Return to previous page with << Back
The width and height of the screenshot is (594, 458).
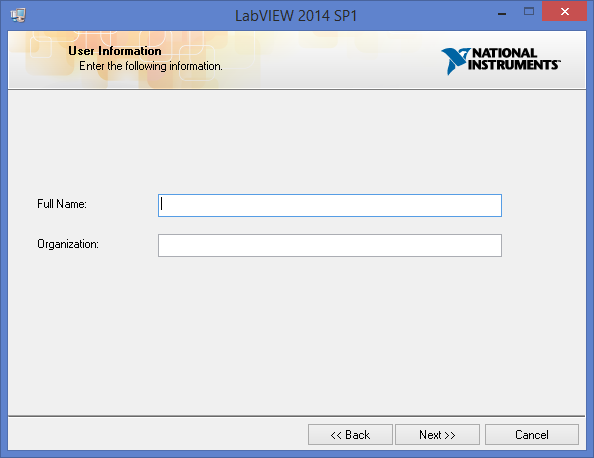coord(350,435)
